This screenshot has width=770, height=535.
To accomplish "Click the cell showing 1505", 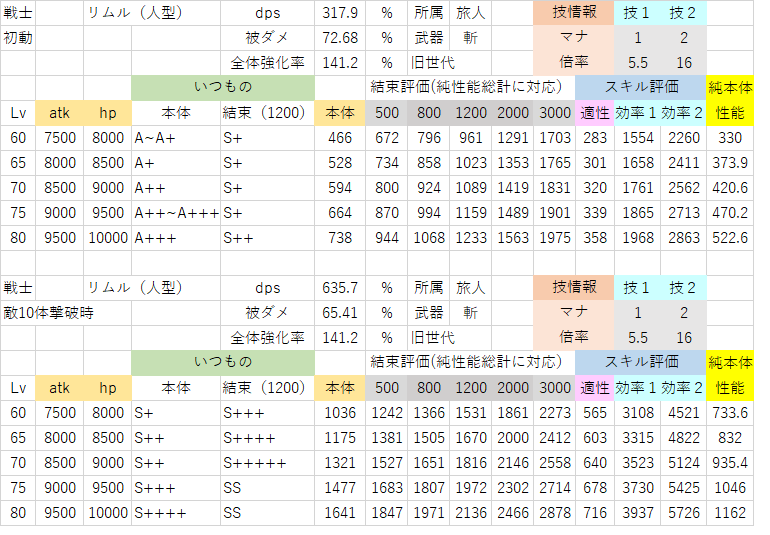I will (429, 438).
